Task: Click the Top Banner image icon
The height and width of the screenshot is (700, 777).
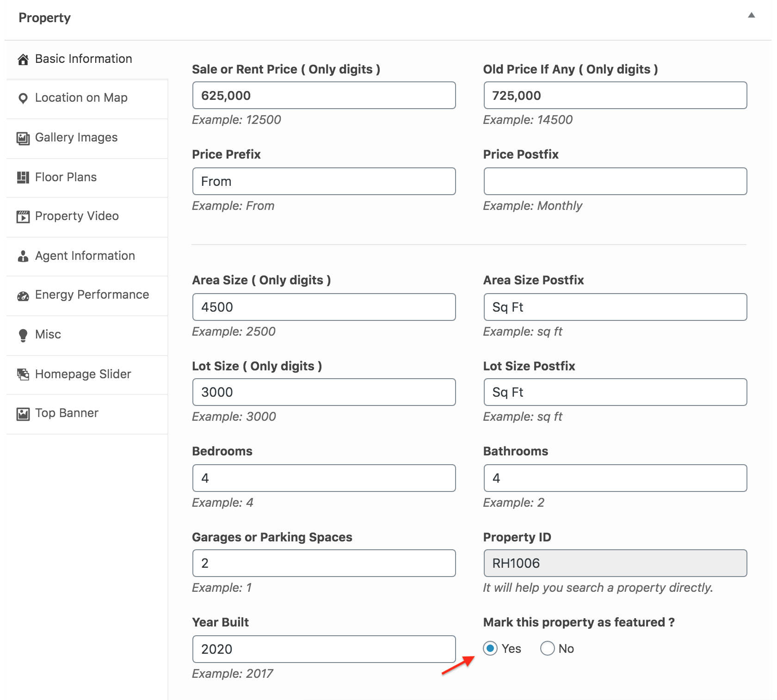Action: coord(23,414)
